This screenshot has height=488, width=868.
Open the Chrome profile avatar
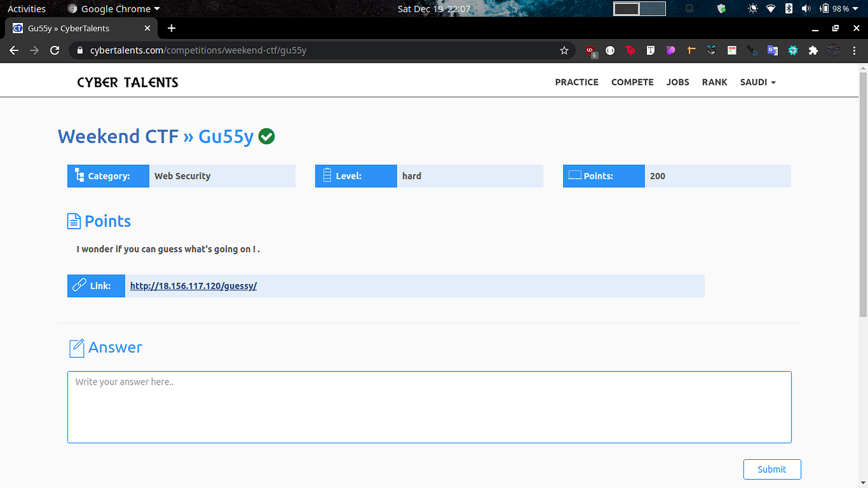click(833, 50)
